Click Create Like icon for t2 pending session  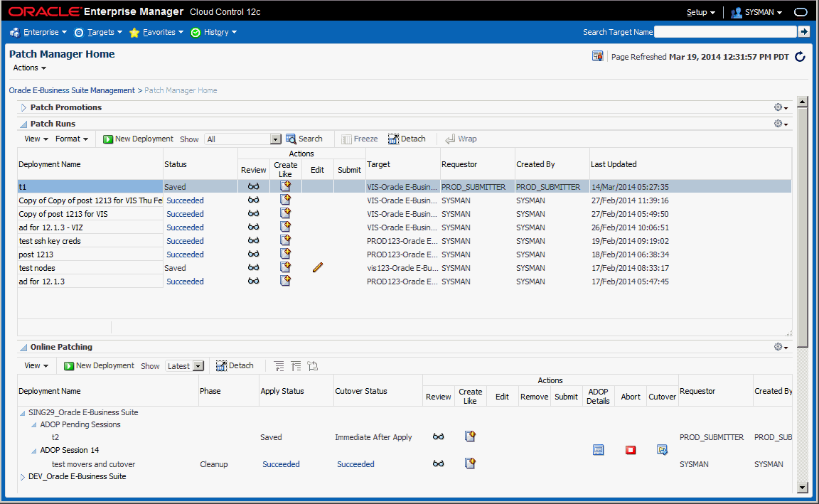(470, 436)
